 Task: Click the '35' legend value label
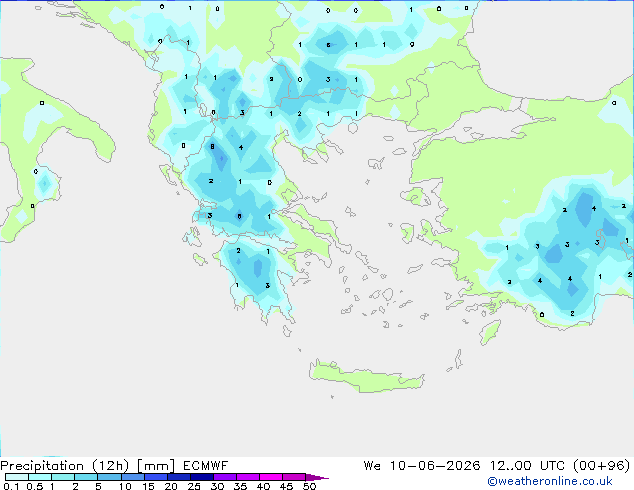(x=240, y=486)
